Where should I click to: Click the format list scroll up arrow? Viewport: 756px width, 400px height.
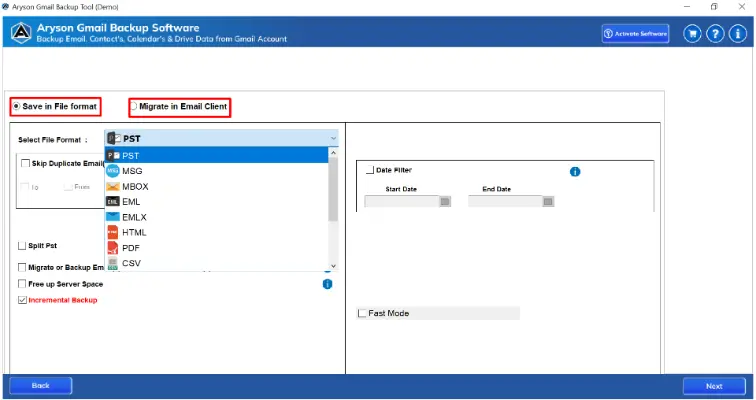tap(333, 153)
